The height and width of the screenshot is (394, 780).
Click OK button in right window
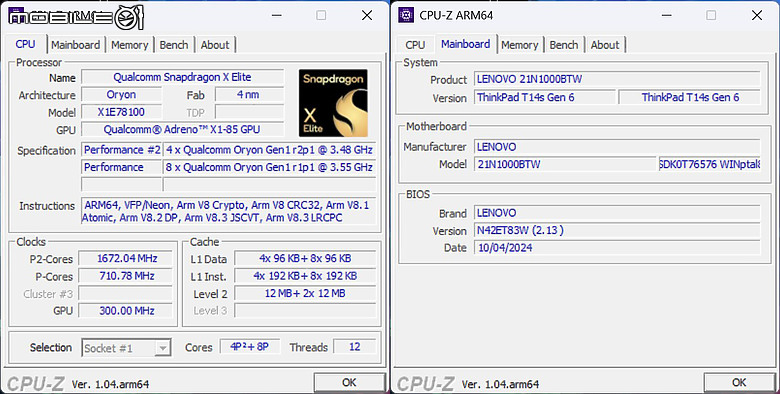tap(739, 382)
